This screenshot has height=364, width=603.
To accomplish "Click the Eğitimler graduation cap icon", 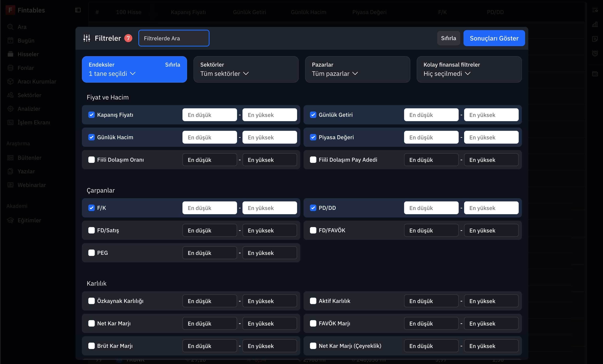I will [10, 220].
